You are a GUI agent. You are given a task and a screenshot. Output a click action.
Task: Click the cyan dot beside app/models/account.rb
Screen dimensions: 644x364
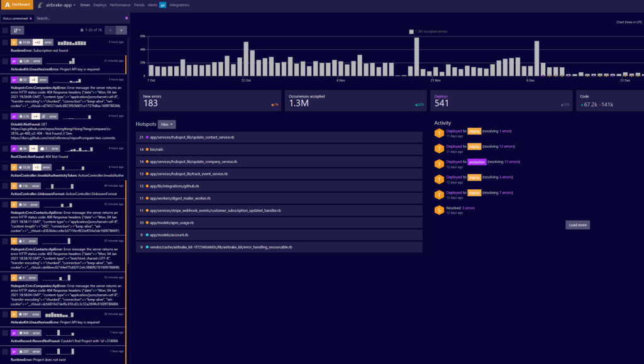[x=147, y=234]
